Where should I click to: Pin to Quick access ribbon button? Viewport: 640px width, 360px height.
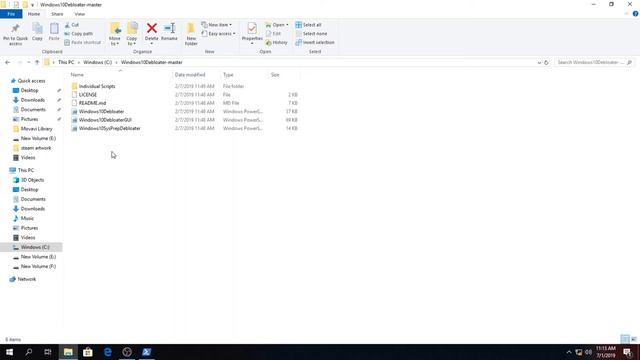(16, 34)
